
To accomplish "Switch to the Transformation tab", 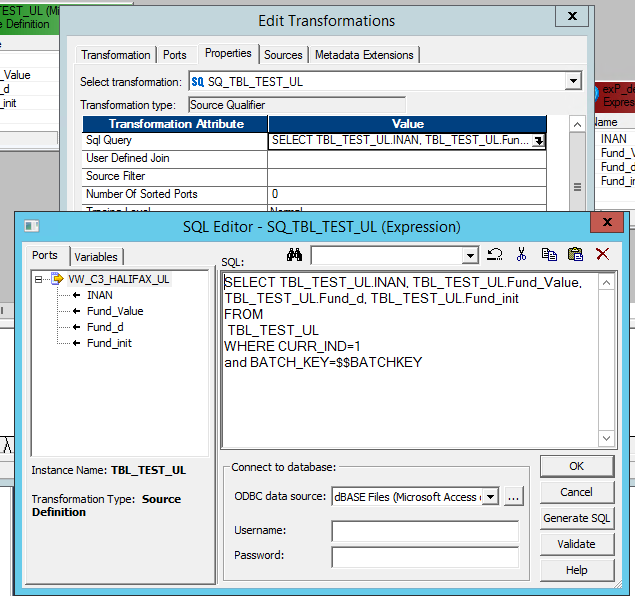I will pos(115,55).
